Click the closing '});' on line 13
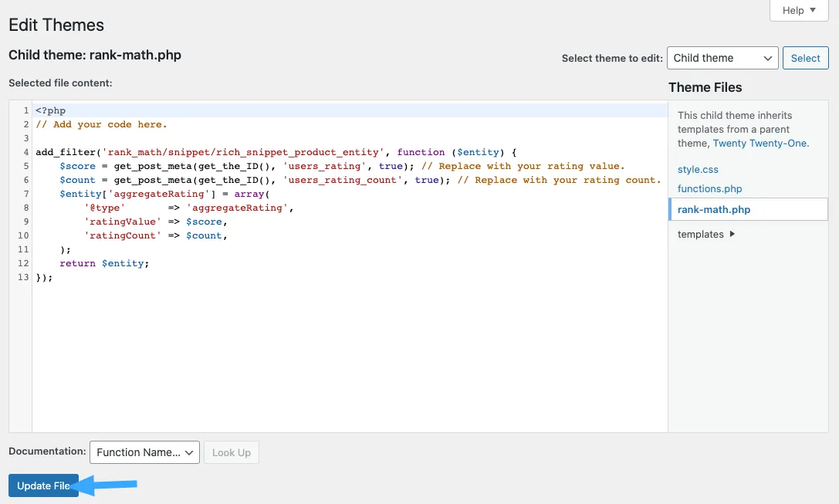Screen dimensions: 839x504 44,278
